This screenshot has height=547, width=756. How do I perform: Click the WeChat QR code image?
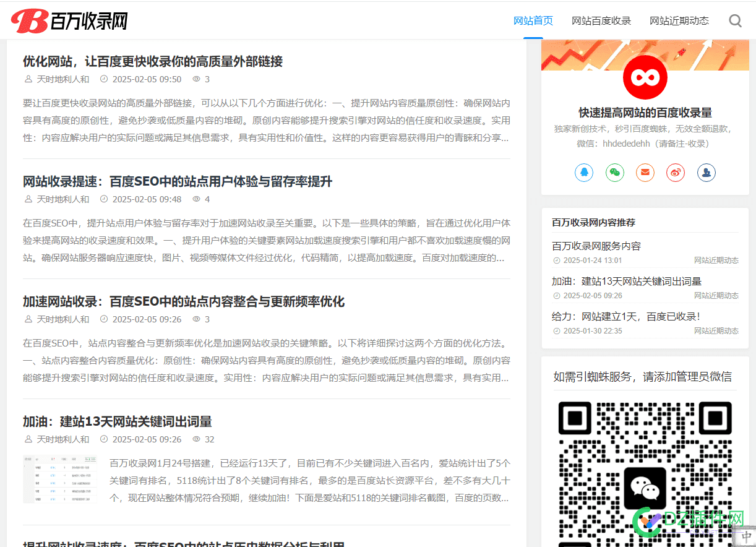click(645, 473)
